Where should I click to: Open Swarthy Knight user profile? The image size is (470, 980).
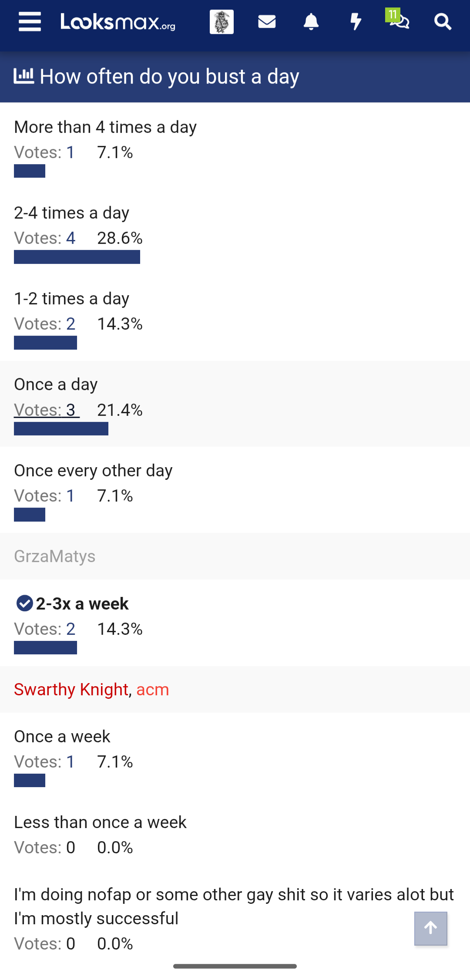click(71, 690)
